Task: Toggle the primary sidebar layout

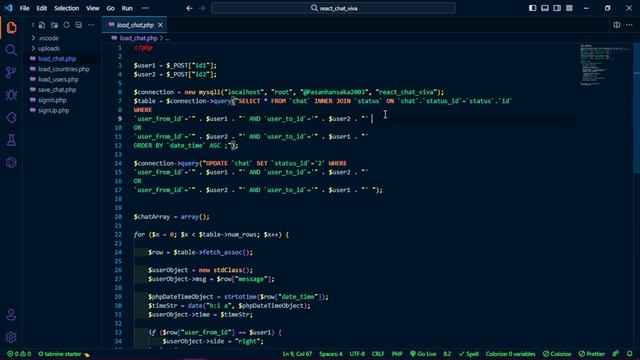Action: tap(533, 8)
